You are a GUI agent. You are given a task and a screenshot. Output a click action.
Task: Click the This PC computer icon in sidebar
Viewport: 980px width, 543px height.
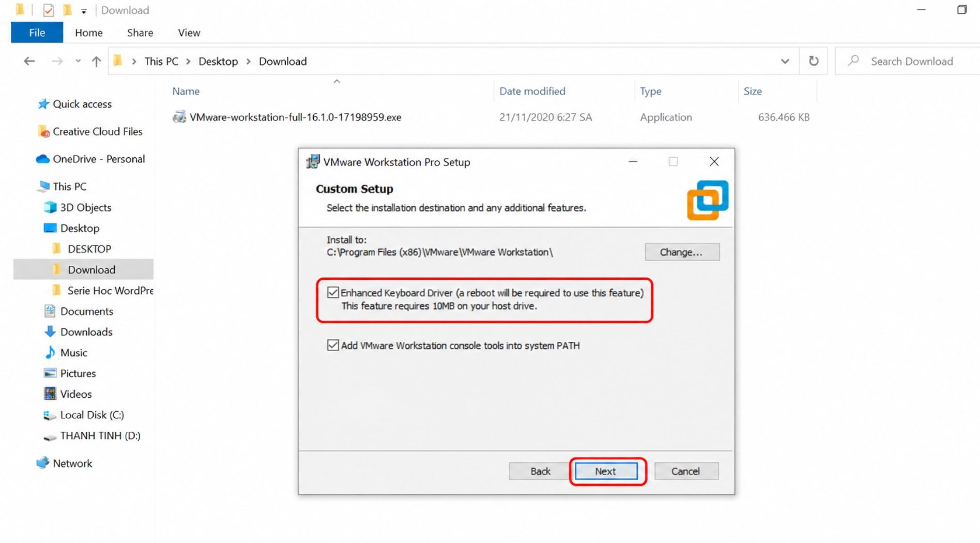click(x=43, y=186)
